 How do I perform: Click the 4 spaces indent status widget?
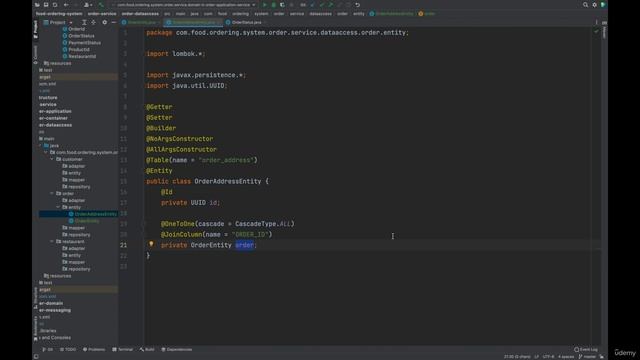click(566, 357)
